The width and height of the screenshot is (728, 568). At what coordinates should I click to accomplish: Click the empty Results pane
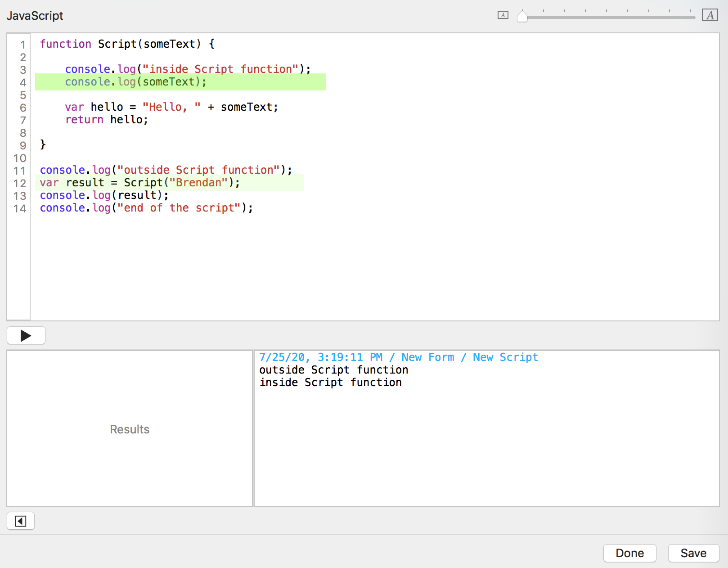pyautogui.click(x=130, y=429)
